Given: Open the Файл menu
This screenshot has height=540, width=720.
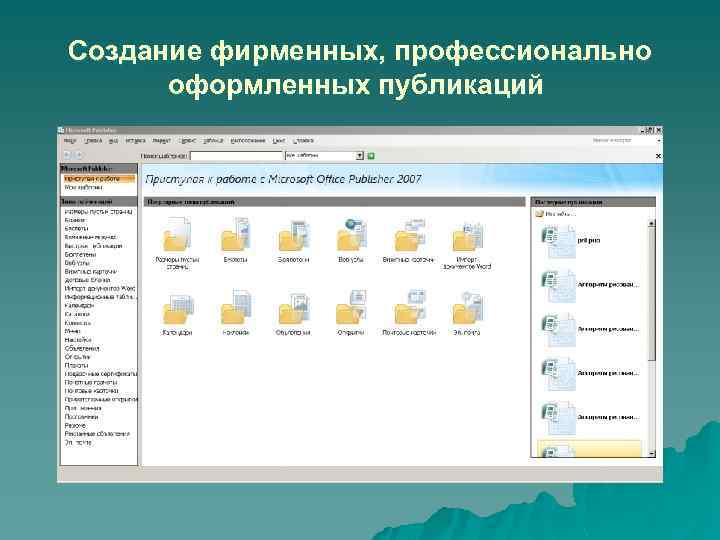Looking at the screenshot, I should [70, 141].
